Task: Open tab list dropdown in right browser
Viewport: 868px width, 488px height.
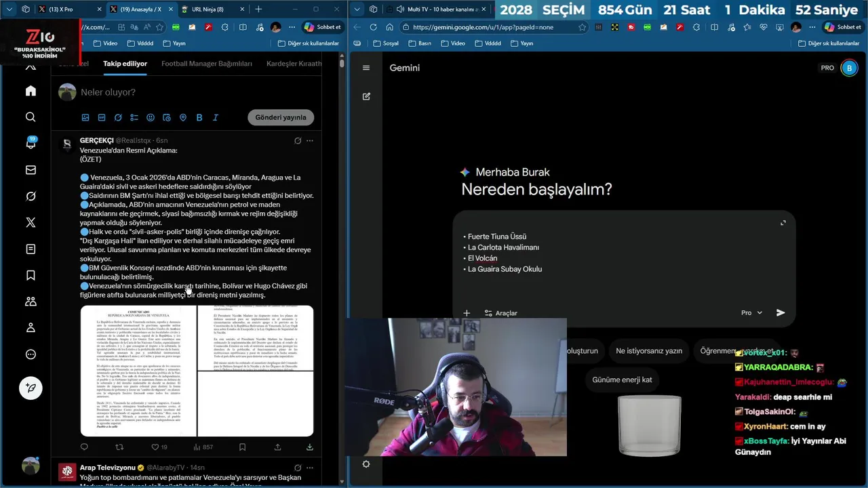Action: pyautogui.click(x=358, y=9)
